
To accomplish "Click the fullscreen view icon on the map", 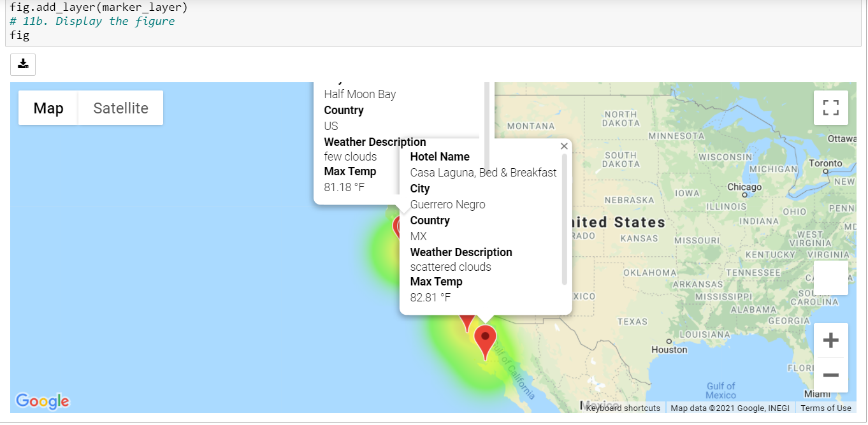I will [830, 108].
